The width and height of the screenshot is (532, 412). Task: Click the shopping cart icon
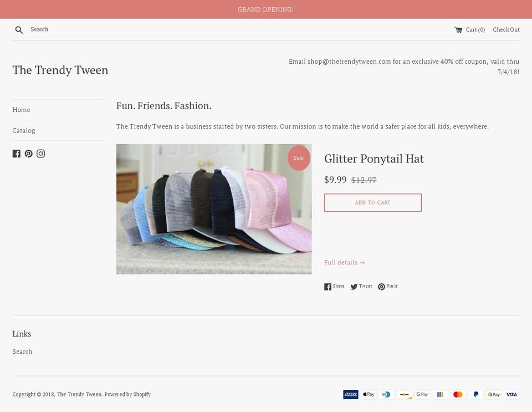coord(458,30)
